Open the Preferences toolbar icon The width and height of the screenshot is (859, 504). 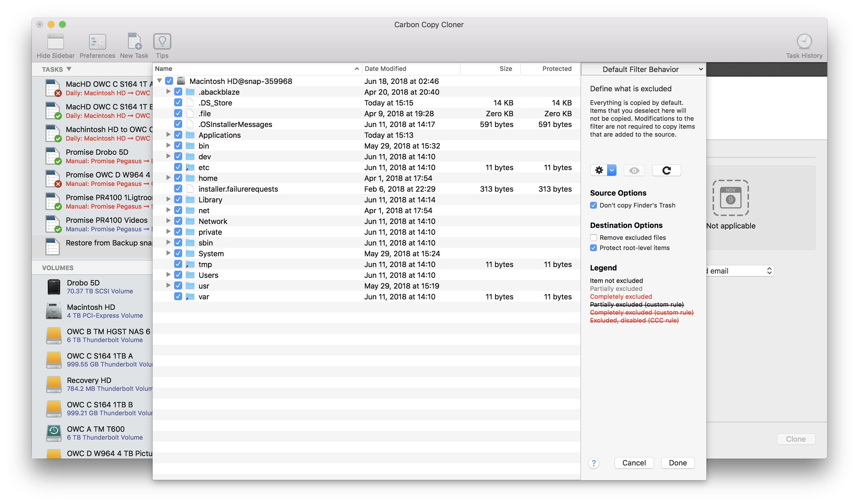[97, 42]
